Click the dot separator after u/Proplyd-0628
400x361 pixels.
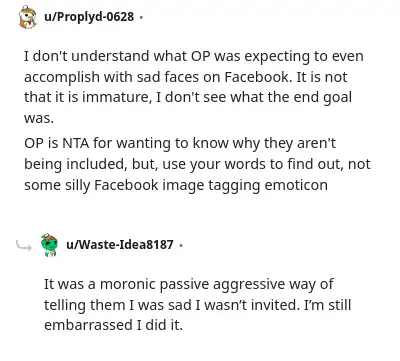pos(141,17)
